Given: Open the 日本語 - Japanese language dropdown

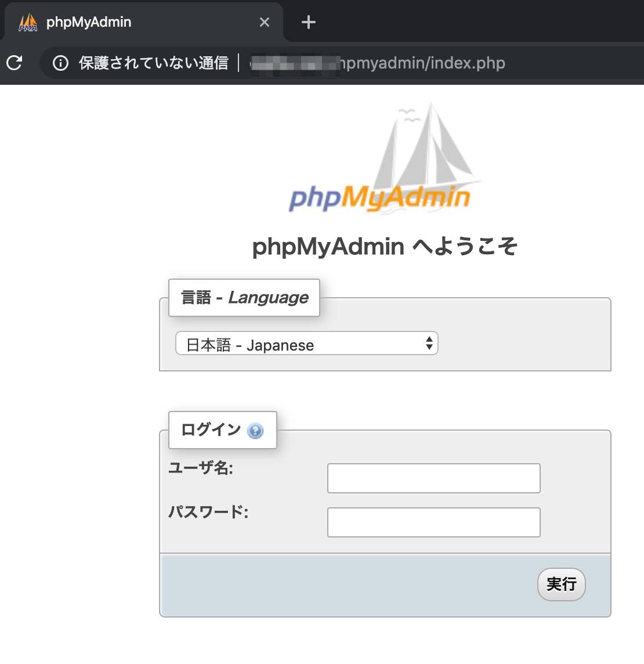Looking at the screenshot, I should [307, 344].
